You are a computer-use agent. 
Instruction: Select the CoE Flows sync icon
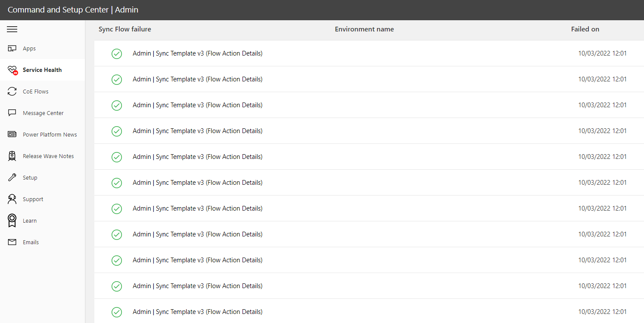click(12, 91)
